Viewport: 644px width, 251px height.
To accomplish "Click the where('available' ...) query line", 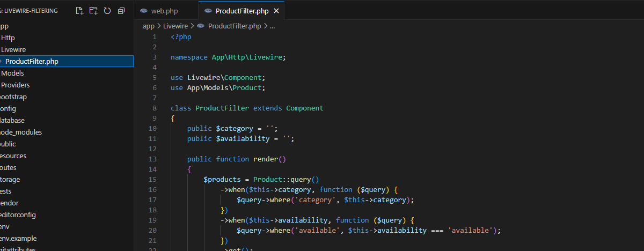I will 368,230.
